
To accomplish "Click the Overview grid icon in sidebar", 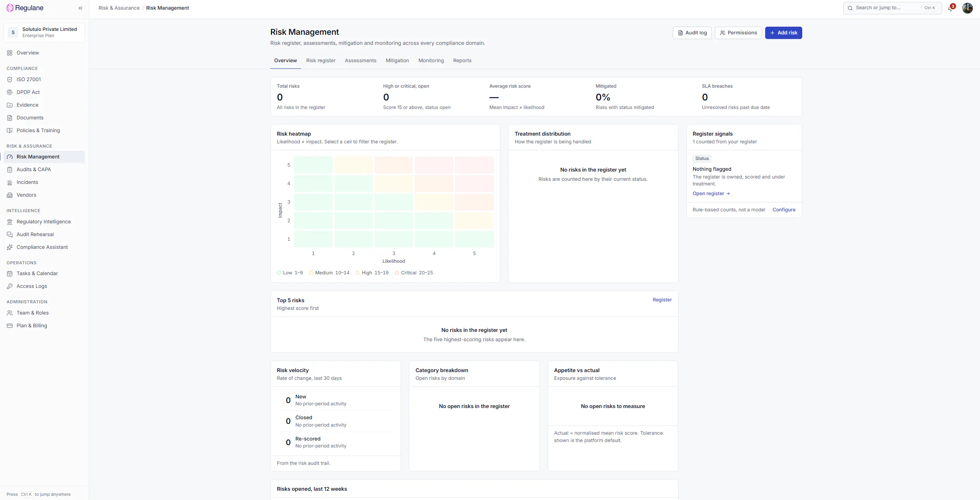I will (x=10, y=53).
